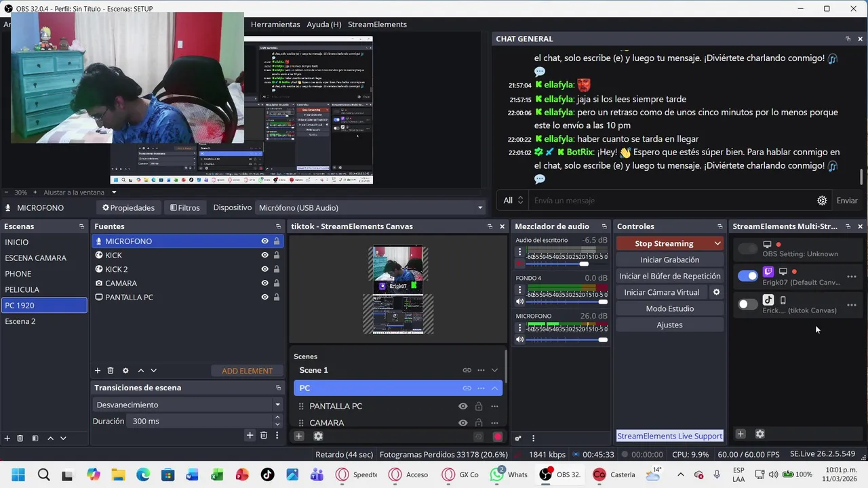Increase the Duración spinner value

(276, 418)
